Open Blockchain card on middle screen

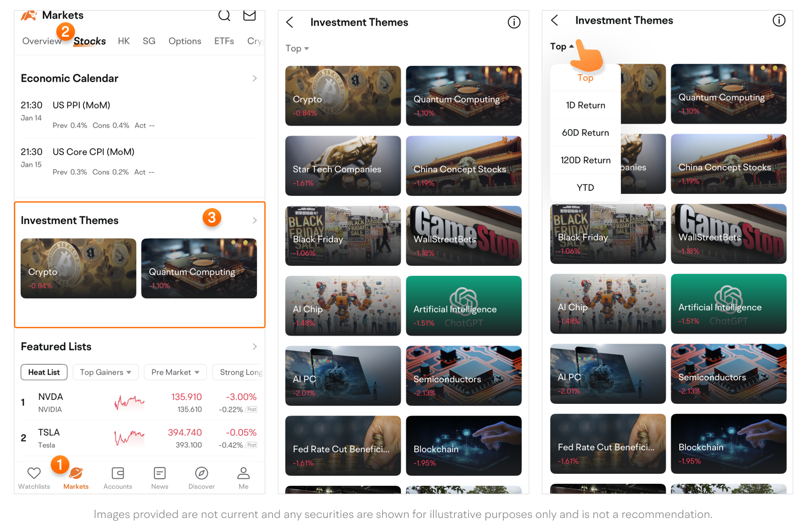pos(464,446)
